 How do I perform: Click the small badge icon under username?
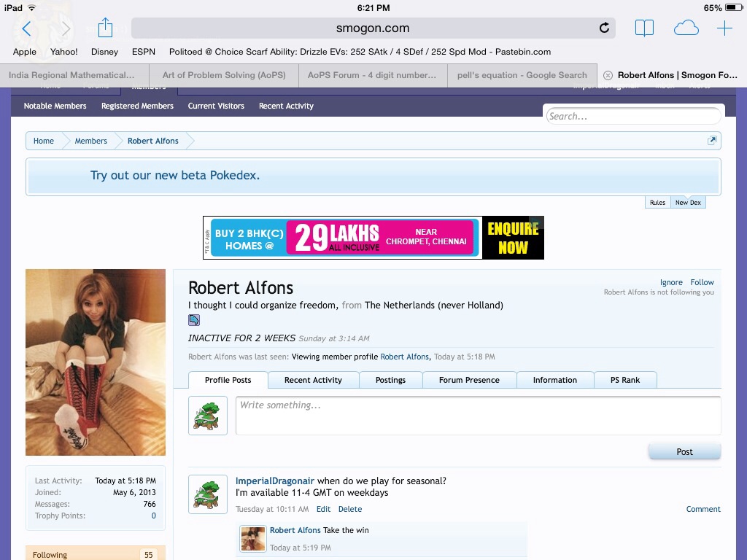194,319
